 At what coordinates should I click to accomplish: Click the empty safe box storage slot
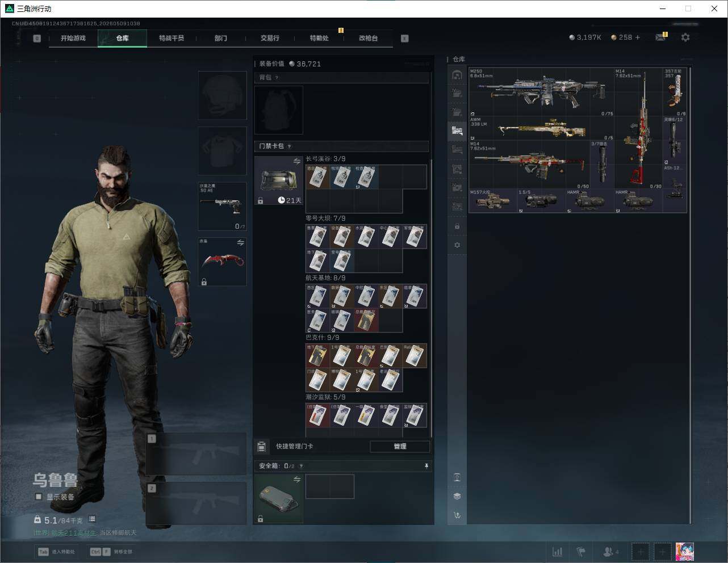pyautogui.click(x=330, y=487)
